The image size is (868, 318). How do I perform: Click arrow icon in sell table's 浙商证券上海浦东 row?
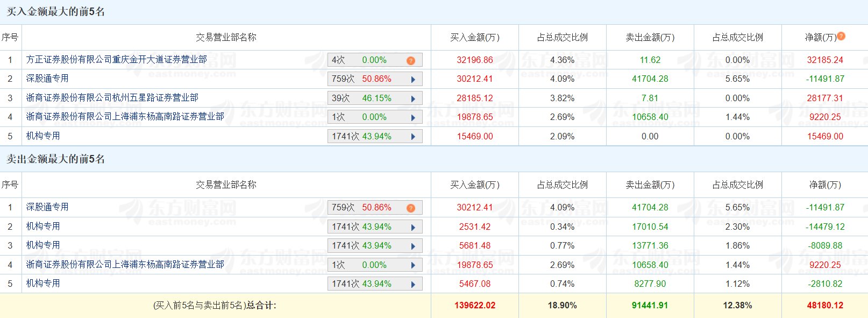pyautogui.click(x=413, y=265)
